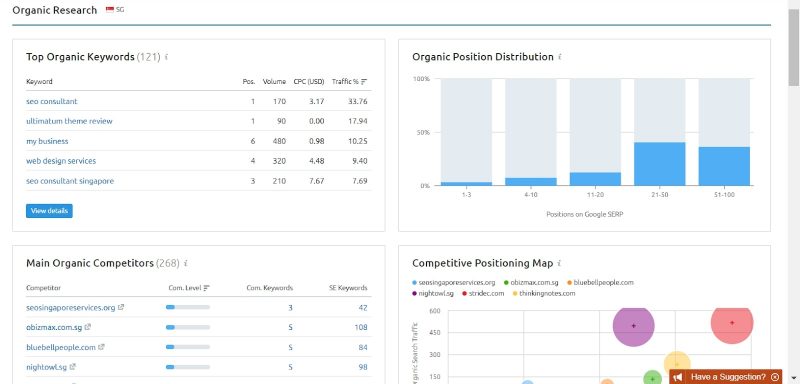The image size is (800, 384).
Task: Click purple nightowl.sg bubble on map
Action: 634,326
